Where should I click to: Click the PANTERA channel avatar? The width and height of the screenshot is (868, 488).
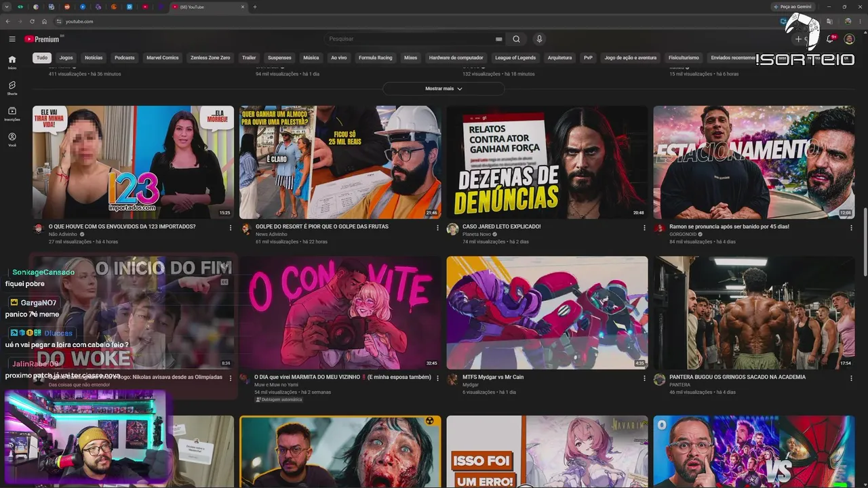tap(659, 380)
